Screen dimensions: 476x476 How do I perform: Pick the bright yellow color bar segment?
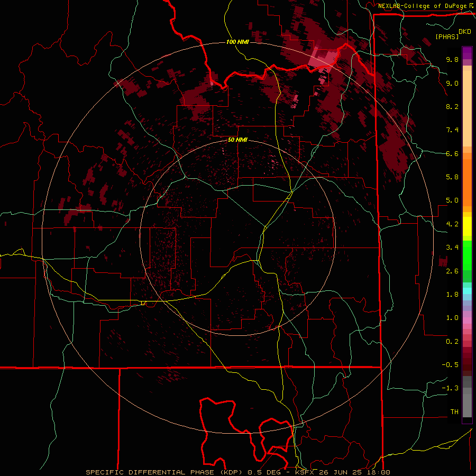pos(467,226)
